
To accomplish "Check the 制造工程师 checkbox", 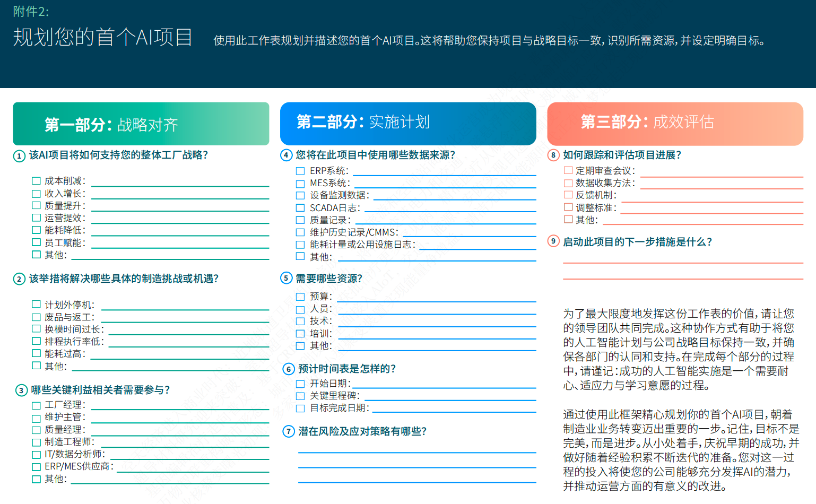I will click(x=36, y=442).
